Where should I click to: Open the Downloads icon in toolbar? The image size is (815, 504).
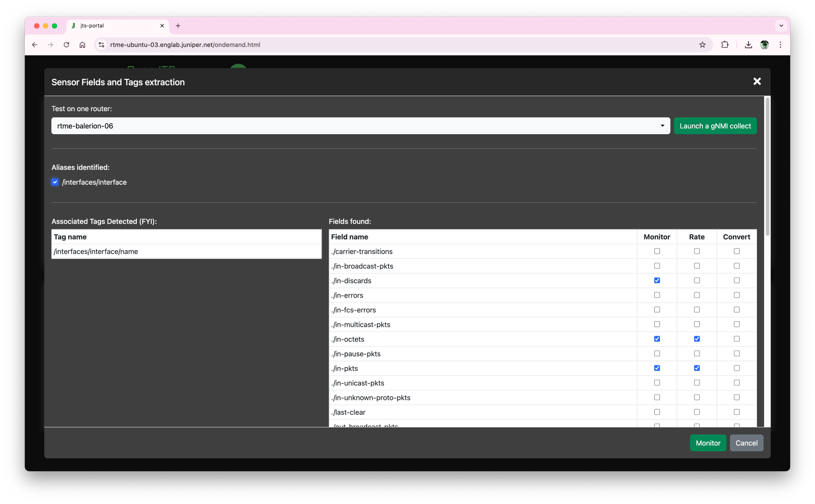[748, 45]
